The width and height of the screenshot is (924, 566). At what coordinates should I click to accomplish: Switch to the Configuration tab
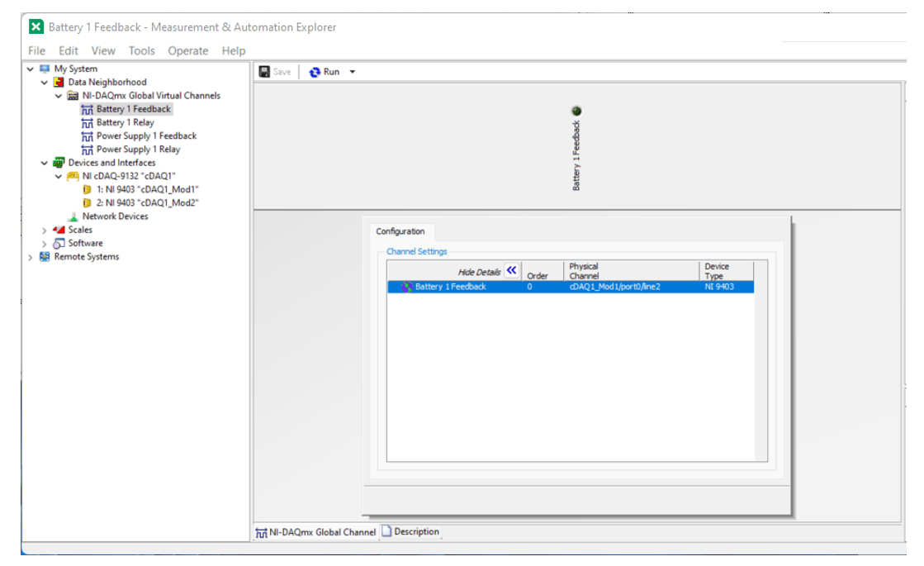tap(400, 231)
